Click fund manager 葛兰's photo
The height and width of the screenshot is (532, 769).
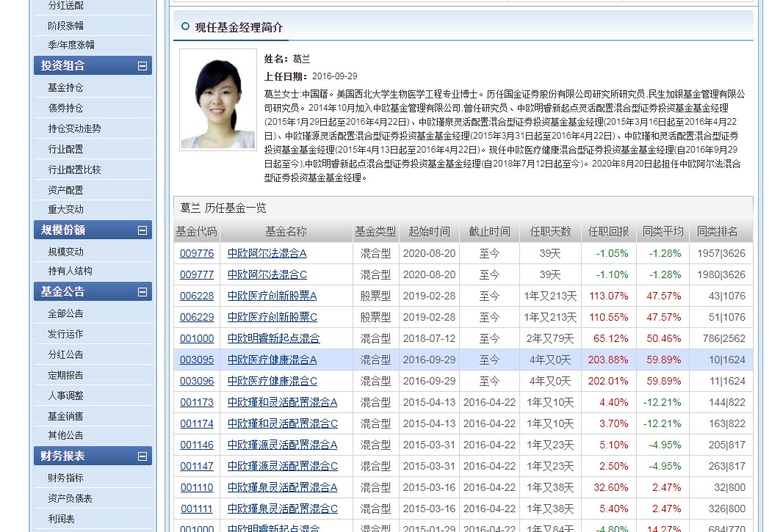click(218, 100)
